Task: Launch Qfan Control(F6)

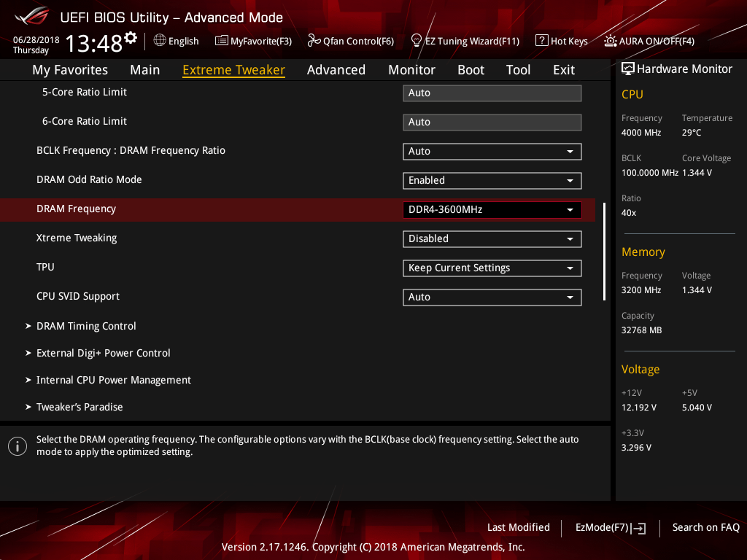Action: [358, 42]
